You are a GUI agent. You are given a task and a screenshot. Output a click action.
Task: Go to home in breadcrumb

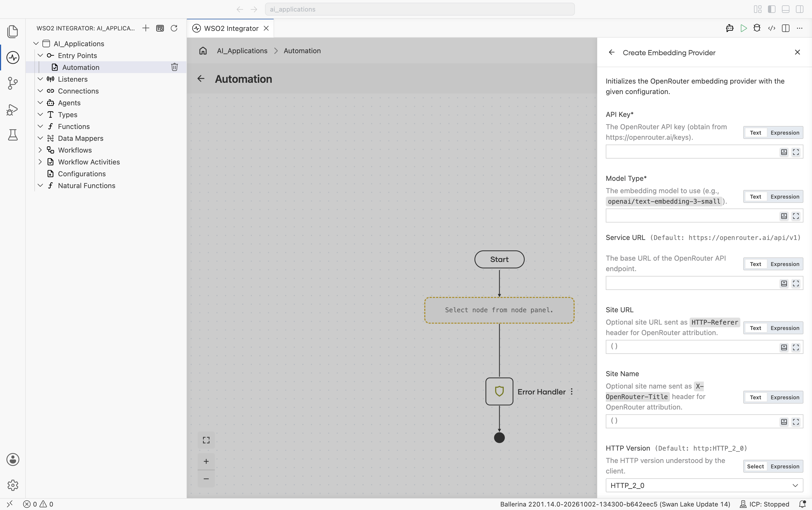click(x=203, y=51)
